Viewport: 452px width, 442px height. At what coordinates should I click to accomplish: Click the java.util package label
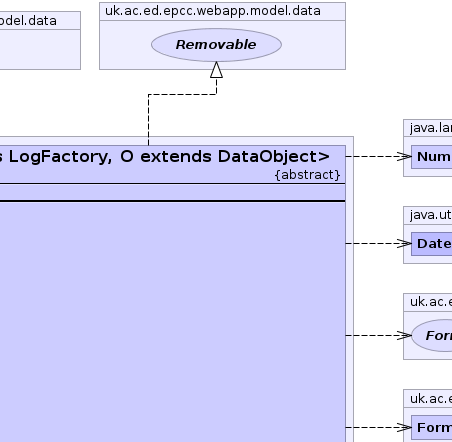430,215
